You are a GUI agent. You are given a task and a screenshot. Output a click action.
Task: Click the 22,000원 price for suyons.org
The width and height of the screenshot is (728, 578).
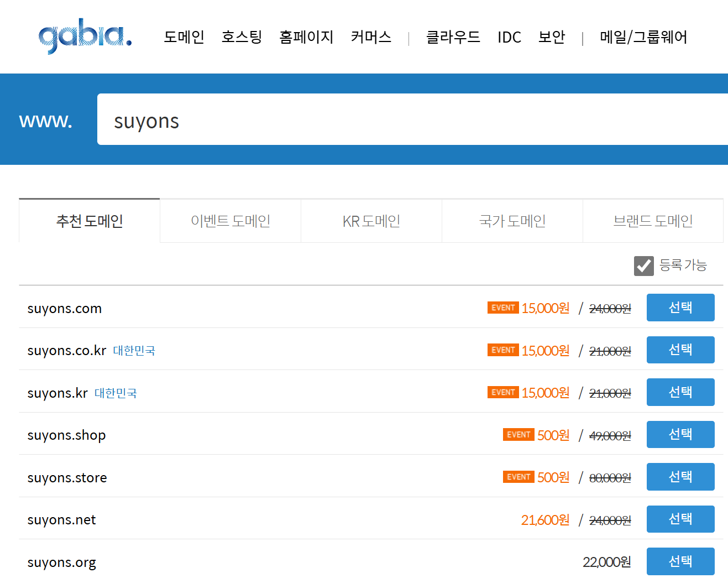click(607, 562)
